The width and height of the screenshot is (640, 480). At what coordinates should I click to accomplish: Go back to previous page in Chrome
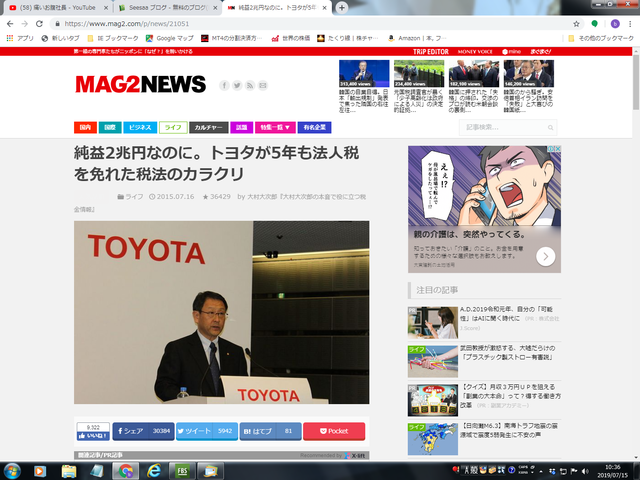(x=10, y=24)
